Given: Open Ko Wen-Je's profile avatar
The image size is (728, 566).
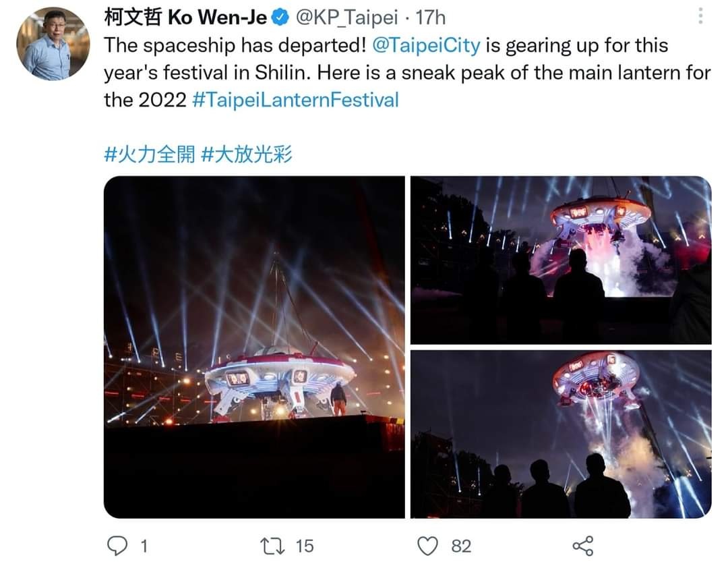Looking at the screenshot, I should (x=53, y=43).
